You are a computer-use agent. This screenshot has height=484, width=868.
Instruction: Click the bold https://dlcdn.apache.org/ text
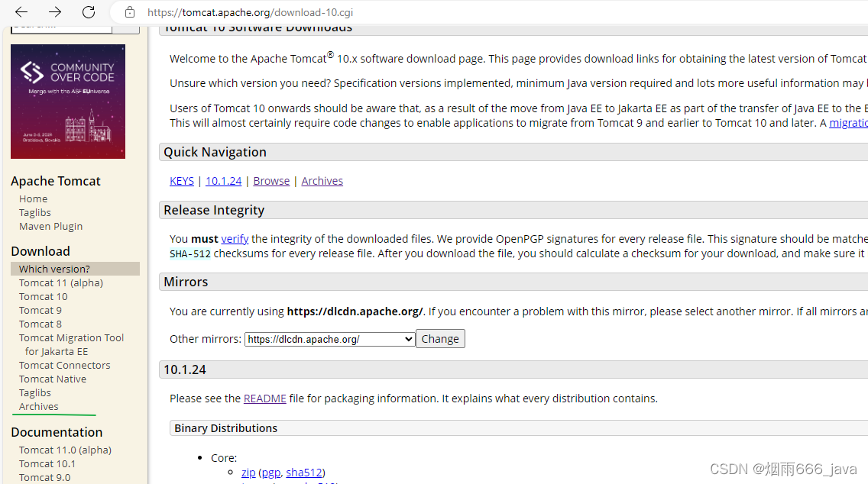click(355, 311)
